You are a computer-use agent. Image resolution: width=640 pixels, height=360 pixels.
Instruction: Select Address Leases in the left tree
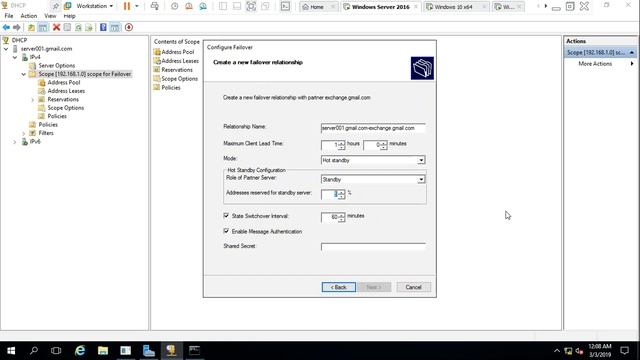[x=66, y=91]
